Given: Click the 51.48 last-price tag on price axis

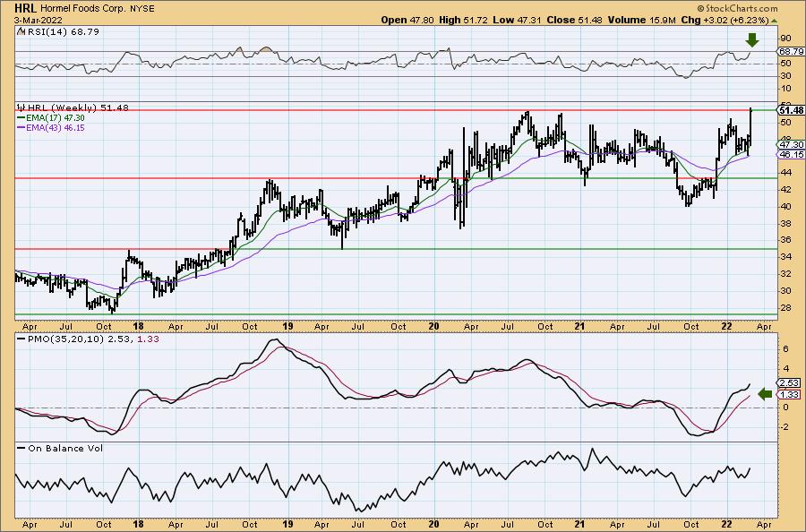Looking at the screenshot, I should coord(791,110).
